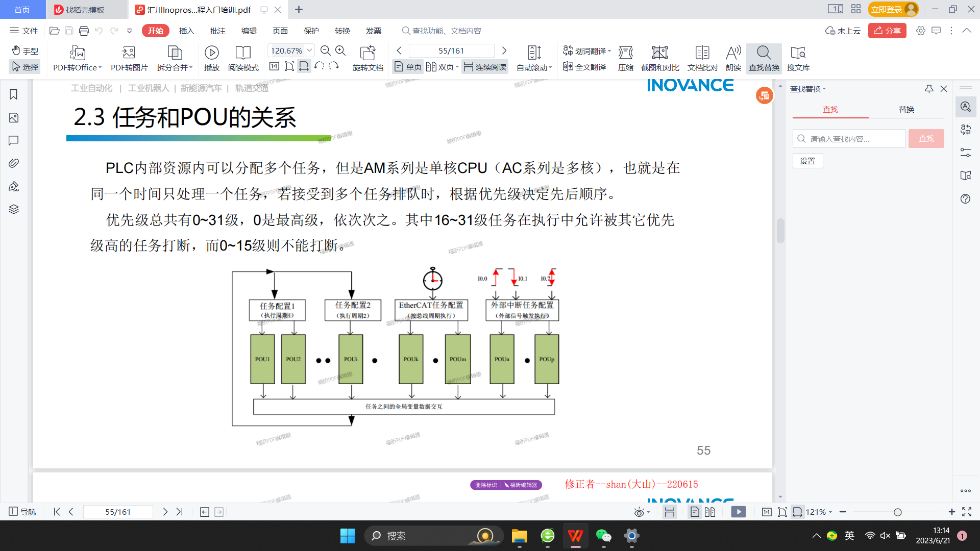Screen dimensions: 980x551
Task: Click the print icon in quick toolbar
Action: 84,31
